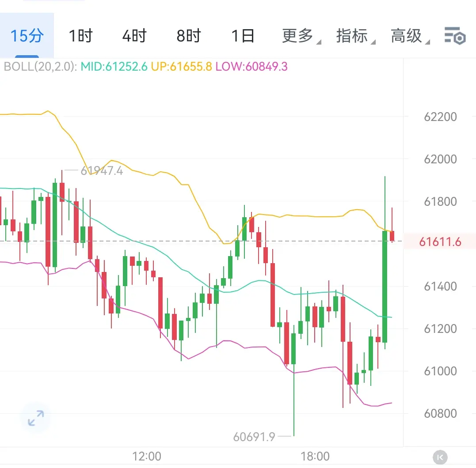Expand chart to fullscreen with arrows icon
This screenshot has width=476, height=468.
click(36, 418)
